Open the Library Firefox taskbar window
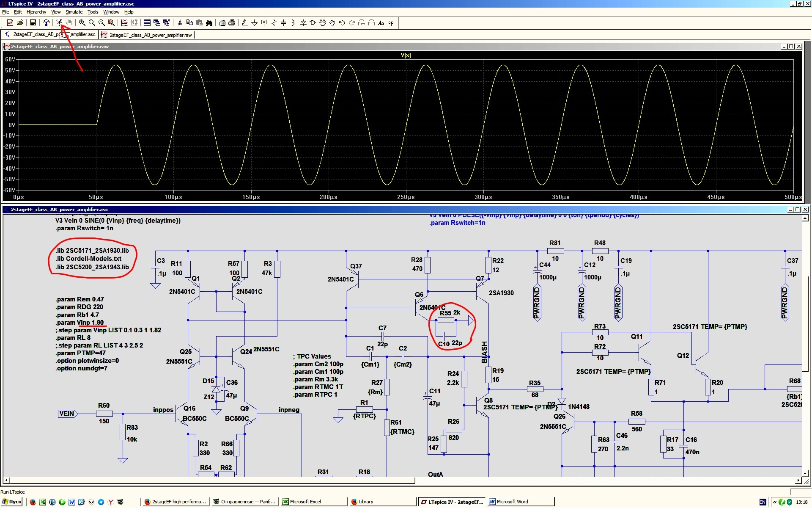This screenshot has width=812, height=508. click(382, 502)
